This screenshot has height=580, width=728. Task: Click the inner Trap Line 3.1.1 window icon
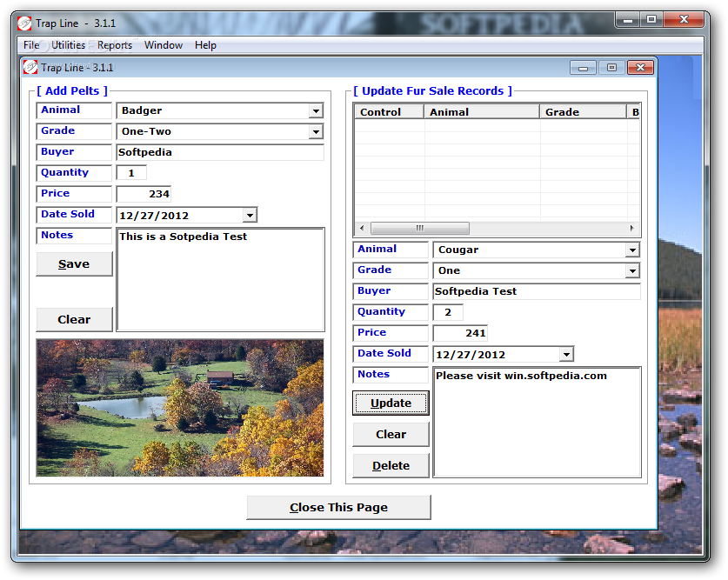(30, 67)
